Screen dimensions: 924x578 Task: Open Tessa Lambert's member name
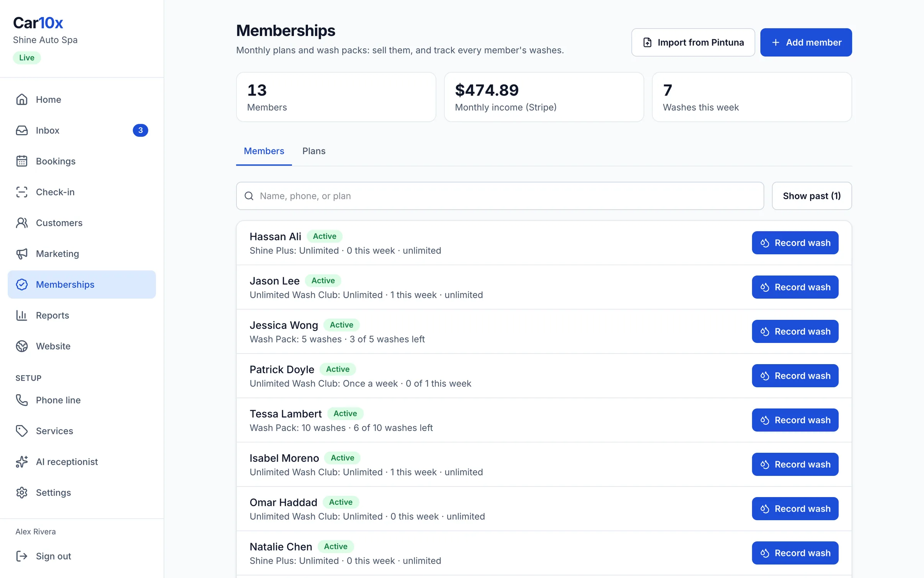[x=285, y=414]
